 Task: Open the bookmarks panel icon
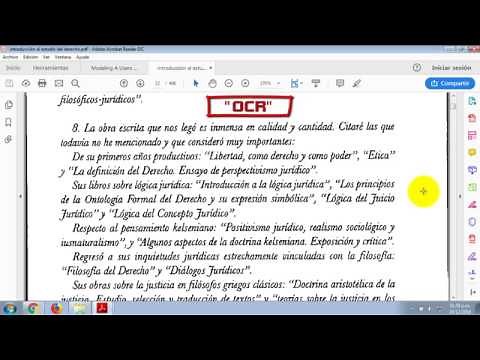click(9, 122)
